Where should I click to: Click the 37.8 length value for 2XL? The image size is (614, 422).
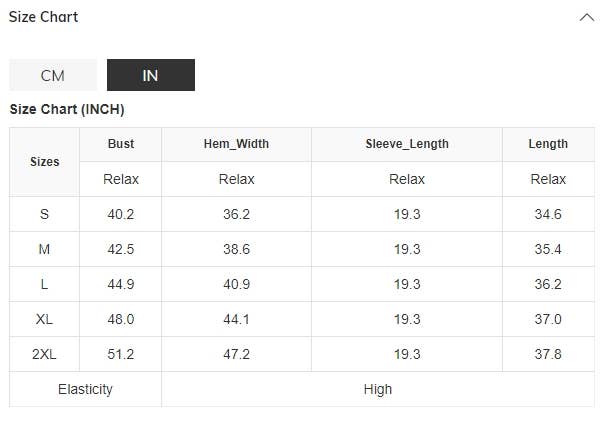(x=548, y=354)
